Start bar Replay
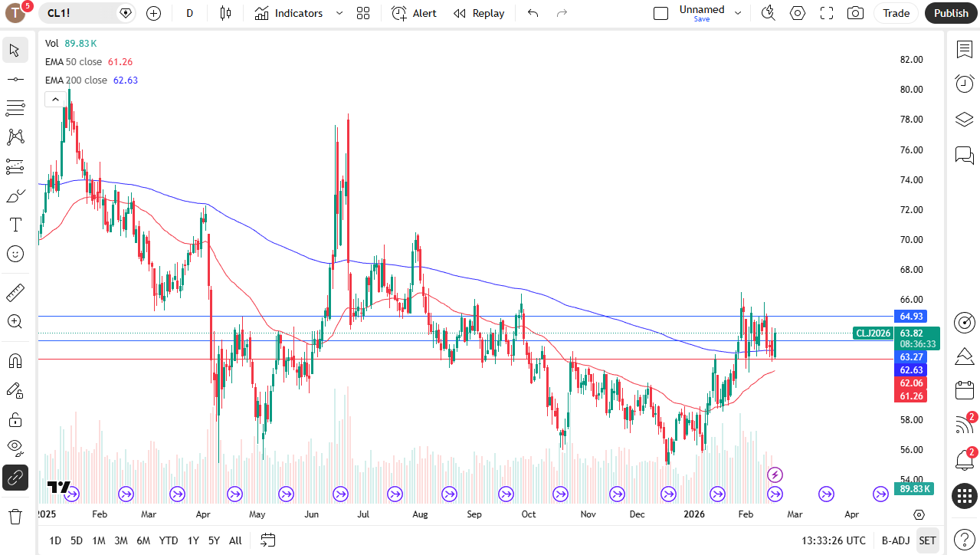This screenshot has height=555, width=980. (x=479, y=13)
